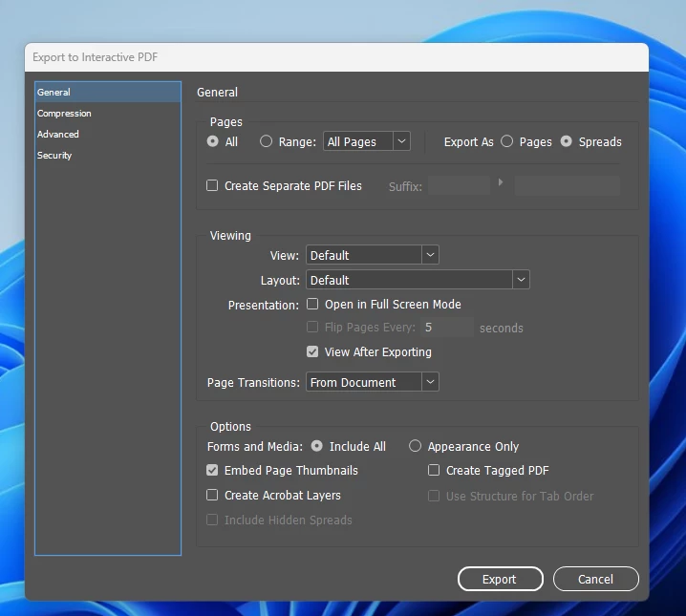Select Appearance Only option

(x=415, y=446)
